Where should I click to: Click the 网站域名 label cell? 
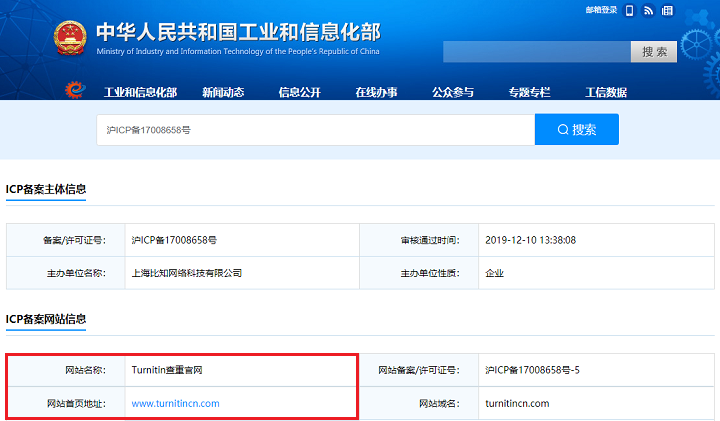pyautogui.click(x=419, y=404)
